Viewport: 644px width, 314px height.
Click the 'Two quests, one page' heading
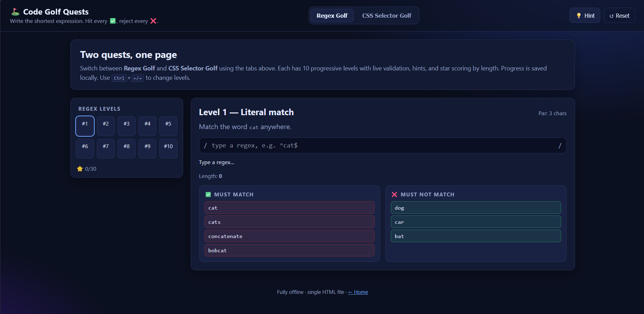tap(128, 55)
